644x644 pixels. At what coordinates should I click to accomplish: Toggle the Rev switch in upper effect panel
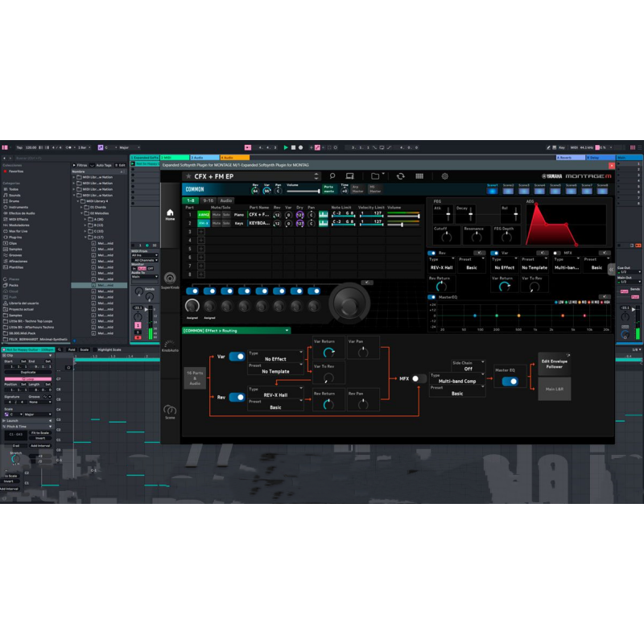[431, 253]
